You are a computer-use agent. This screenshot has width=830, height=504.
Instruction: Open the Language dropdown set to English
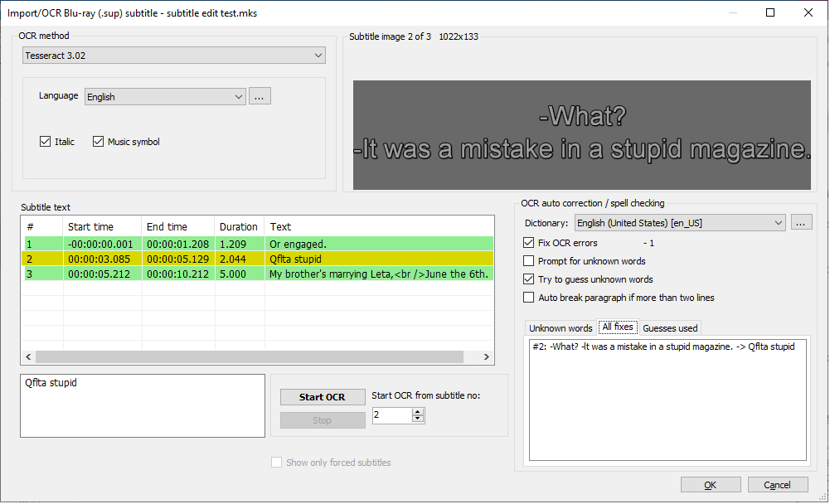tap(165, 97)
